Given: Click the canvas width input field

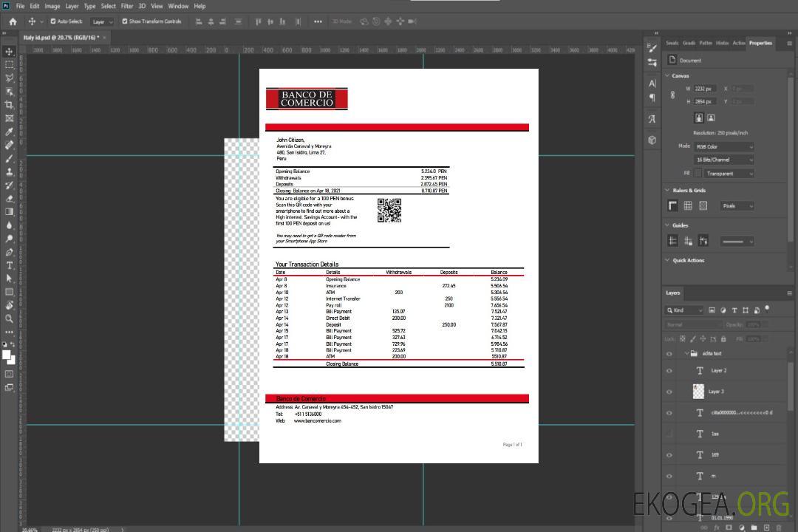Looking at the screenshot, I should click(x=704, y=89).
